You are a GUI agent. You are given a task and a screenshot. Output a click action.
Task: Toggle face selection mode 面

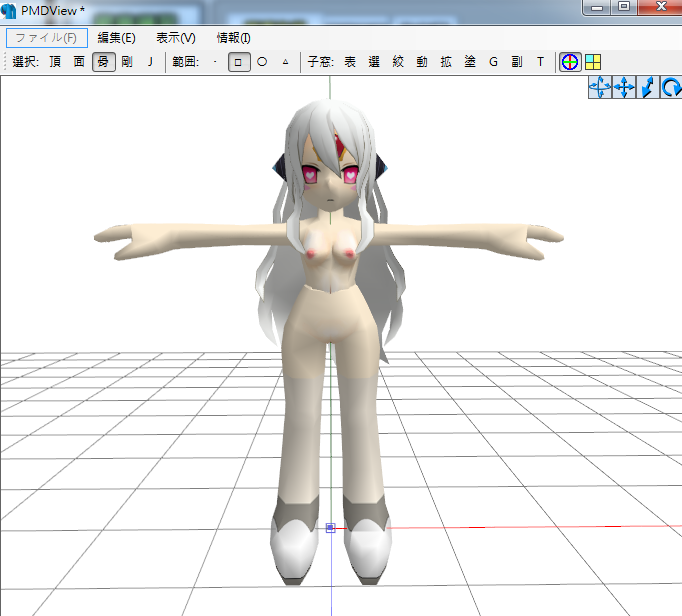pos(79,62)
